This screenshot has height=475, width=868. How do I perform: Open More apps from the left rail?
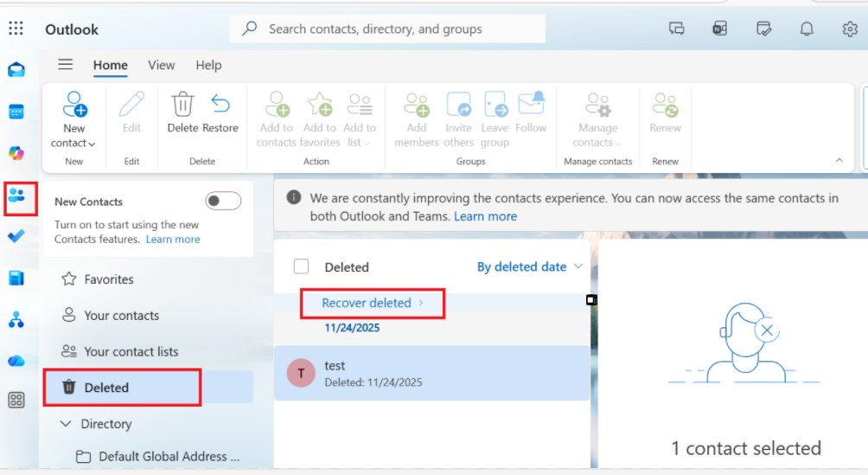[16, 400]
